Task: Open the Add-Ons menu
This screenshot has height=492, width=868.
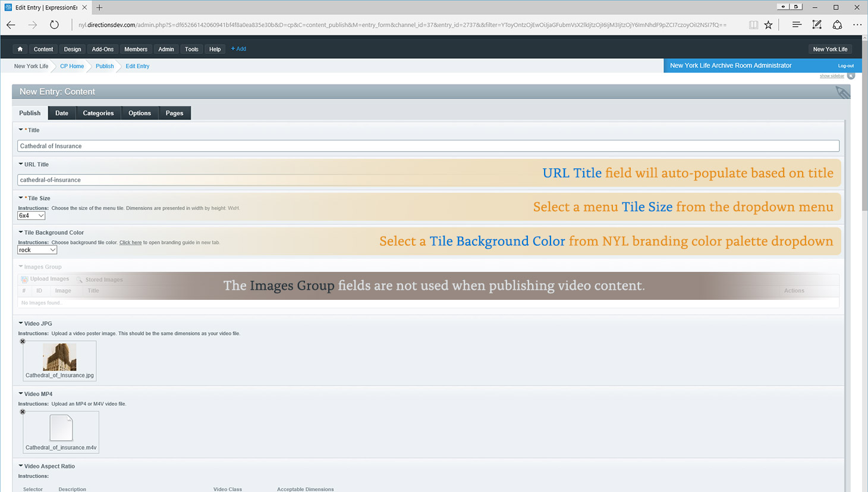Action: click(102, 49)
